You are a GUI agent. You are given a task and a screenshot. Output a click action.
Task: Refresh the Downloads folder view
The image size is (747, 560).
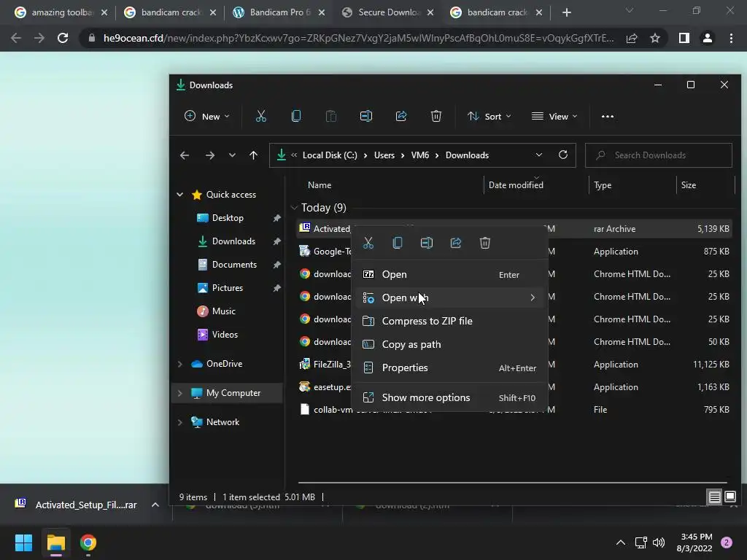(563, 155)
